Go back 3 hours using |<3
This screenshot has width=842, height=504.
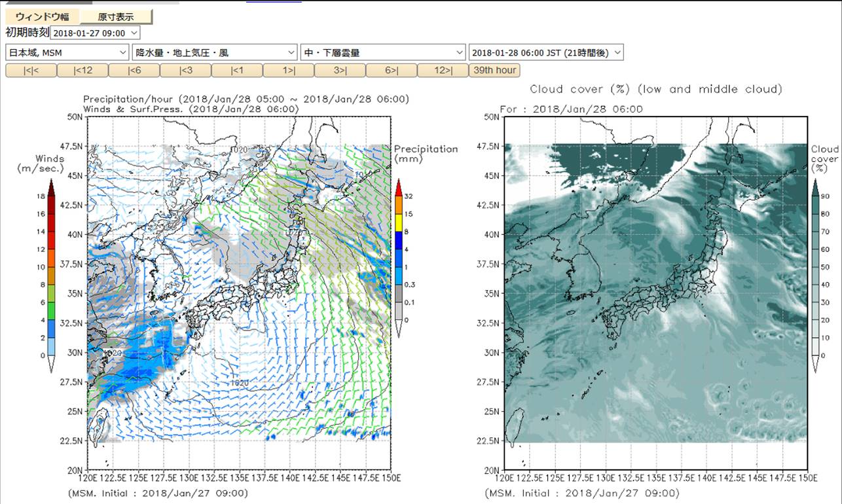click(185, 70)
